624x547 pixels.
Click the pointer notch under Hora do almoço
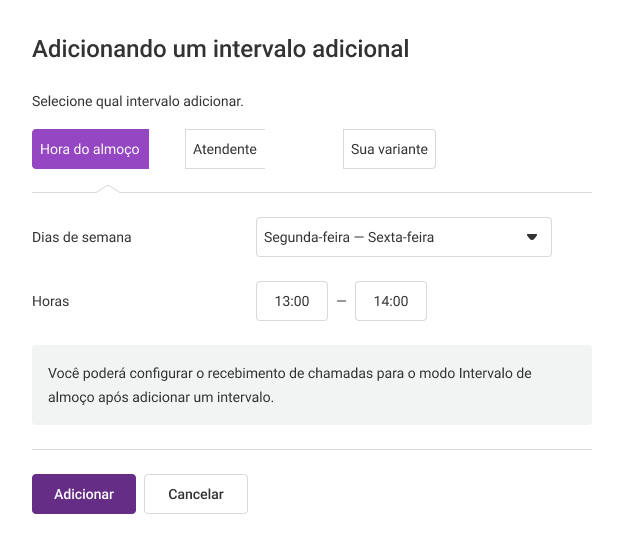108,189
